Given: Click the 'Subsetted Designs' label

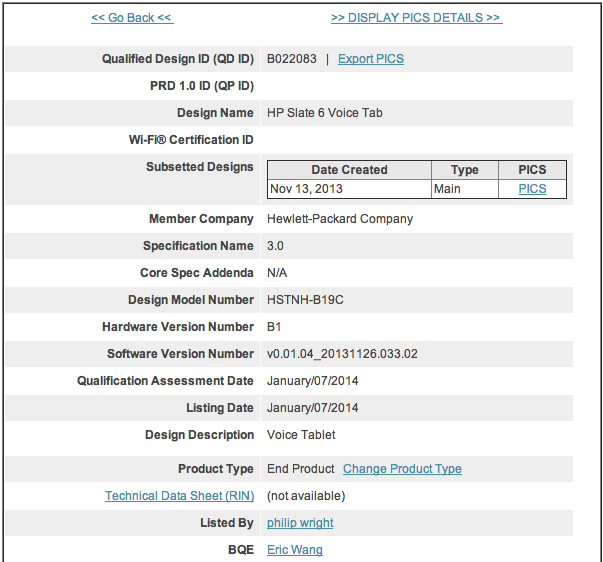Looking at the screenshot, I should coord(200,167).
